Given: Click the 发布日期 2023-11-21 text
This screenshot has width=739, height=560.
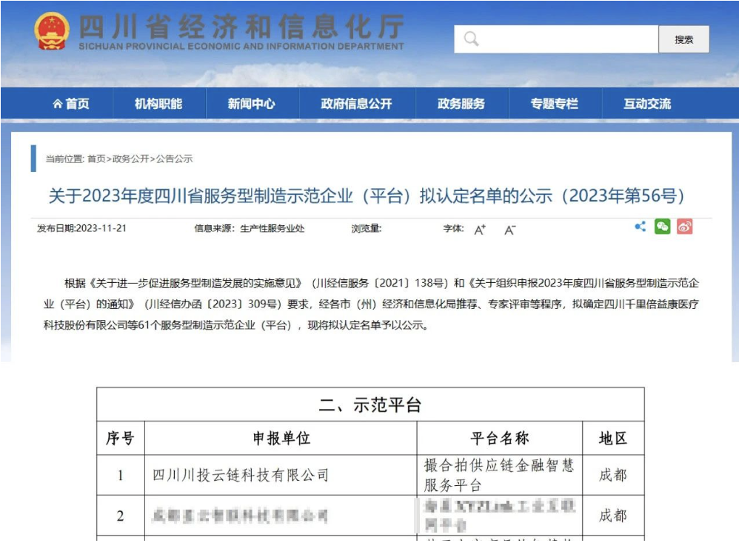Looking at the screenshot, I should (82, 228).
